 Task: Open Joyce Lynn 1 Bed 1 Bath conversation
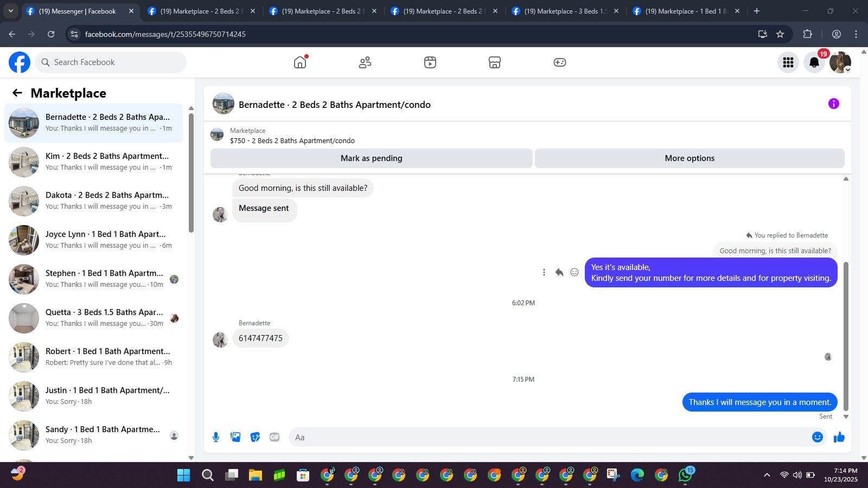point(93,240)
